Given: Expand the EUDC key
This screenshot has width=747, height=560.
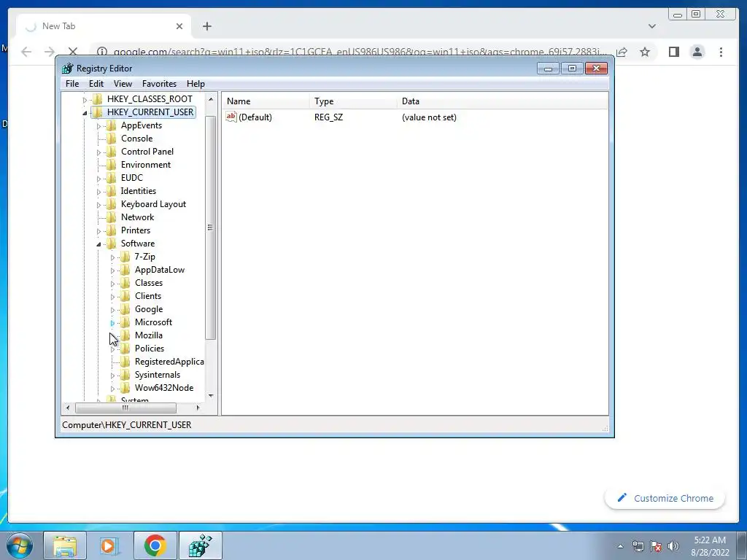Looking at the screenshot, I should 98,179.
